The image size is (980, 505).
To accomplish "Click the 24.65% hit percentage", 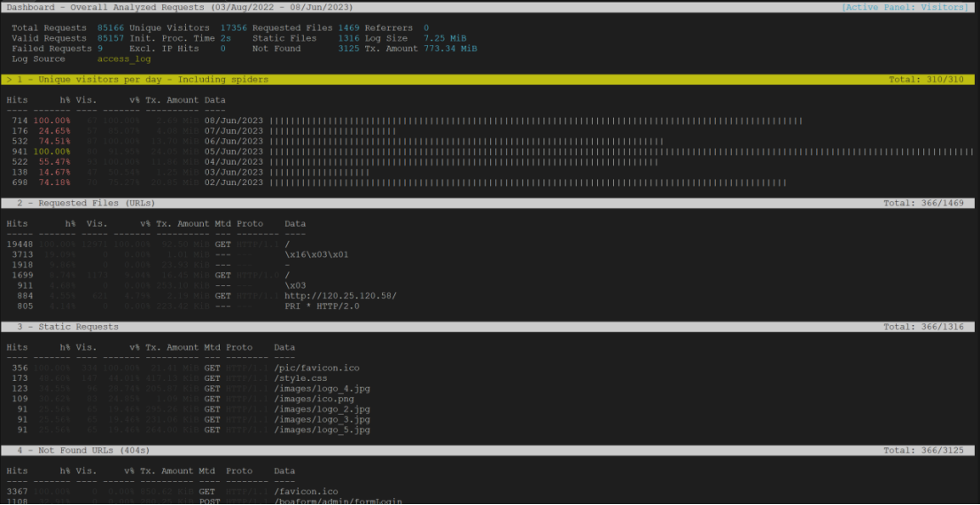I will point(54,131).
